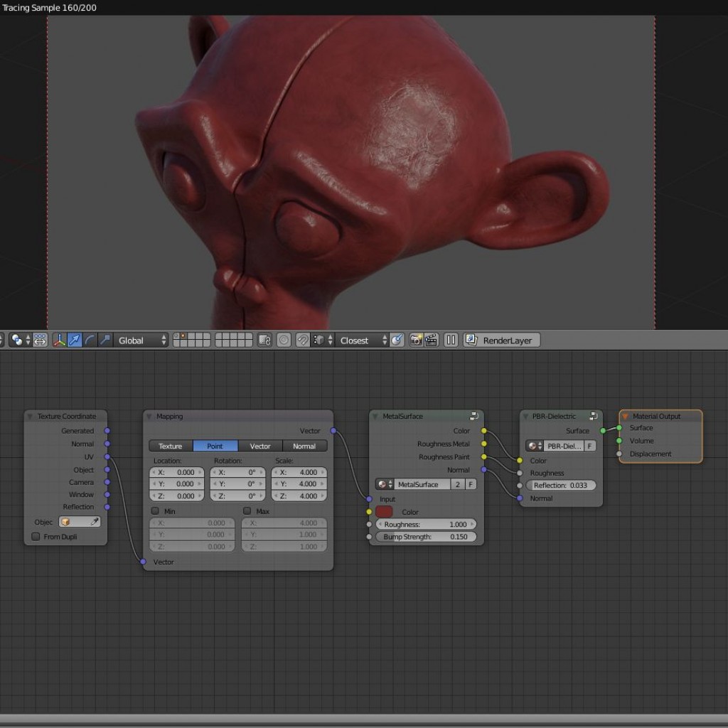Toggle the snap magnet icon in the header
The image size is (728, 728).
[302, 340]
